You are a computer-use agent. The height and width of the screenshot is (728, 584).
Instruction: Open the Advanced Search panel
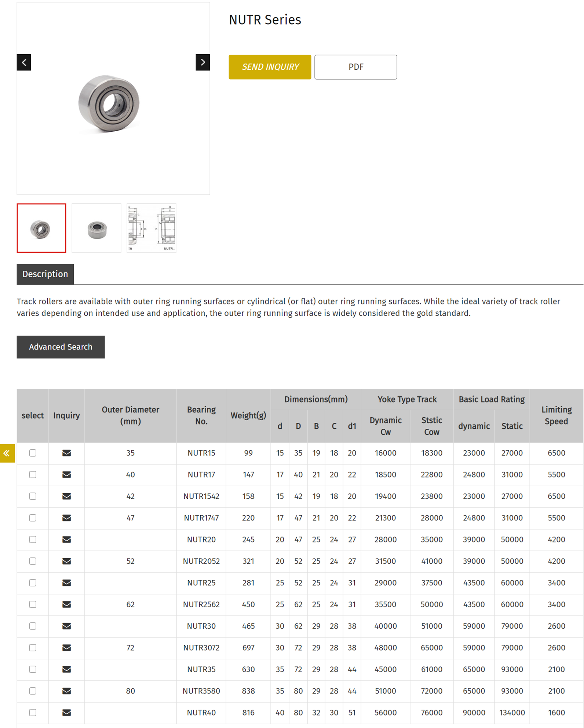[x=61, y=347]
